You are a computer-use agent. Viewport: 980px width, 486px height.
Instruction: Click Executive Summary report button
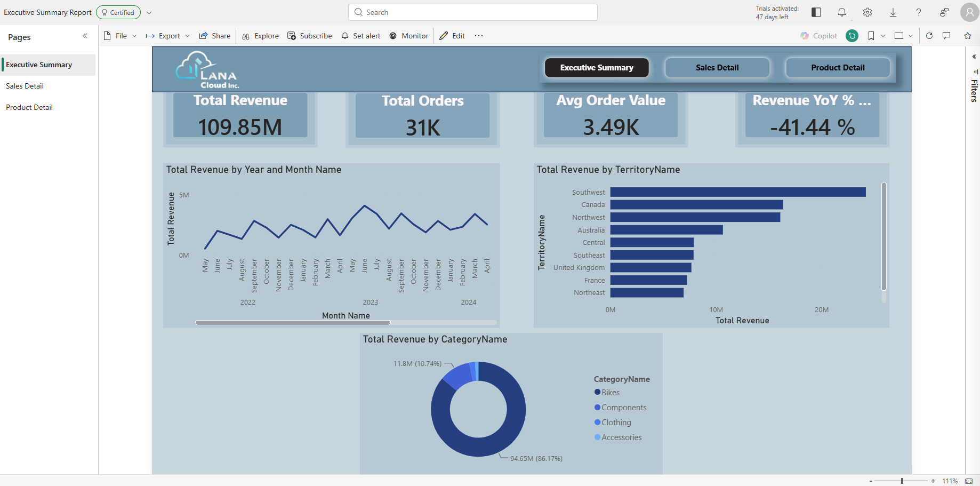pyautogui.click(x=597, y=68)
